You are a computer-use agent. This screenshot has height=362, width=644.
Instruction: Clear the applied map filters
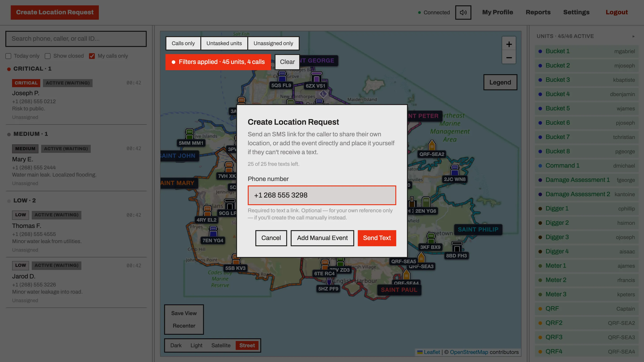click(287, 62)
